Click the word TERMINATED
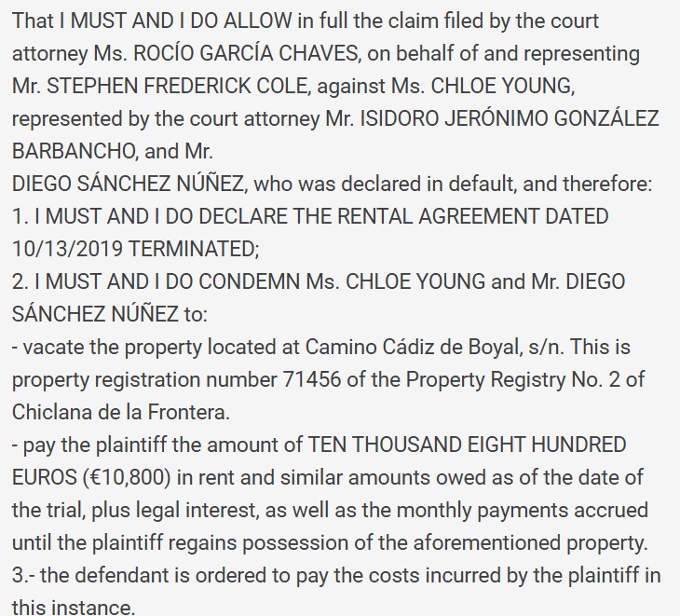 pos(192,249)
